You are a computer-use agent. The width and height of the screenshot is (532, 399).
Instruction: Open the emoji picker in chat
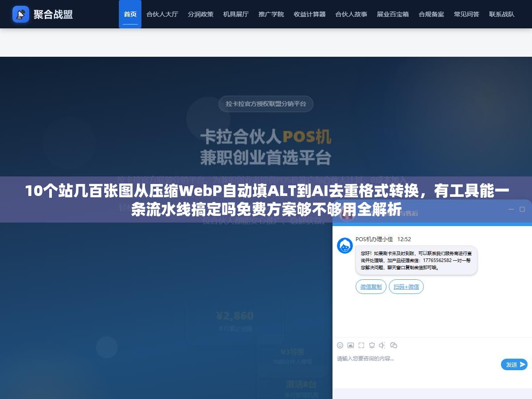coord(340,345)
